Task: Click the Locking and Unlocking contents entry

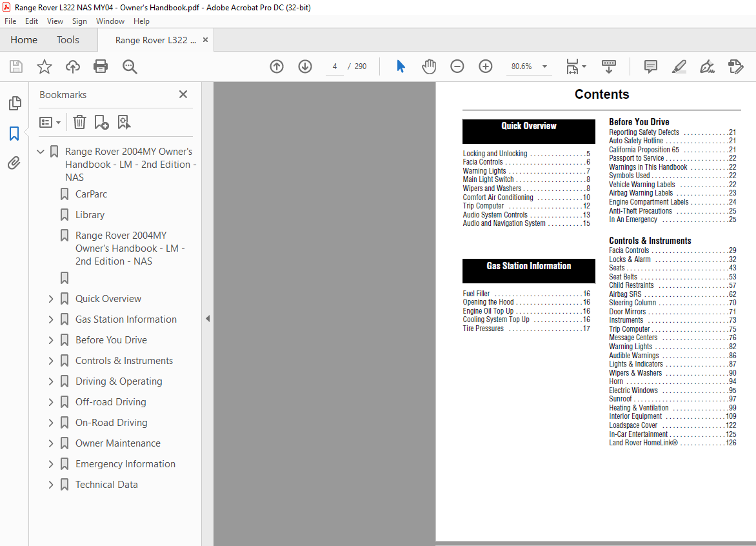Action: point(526,154)
